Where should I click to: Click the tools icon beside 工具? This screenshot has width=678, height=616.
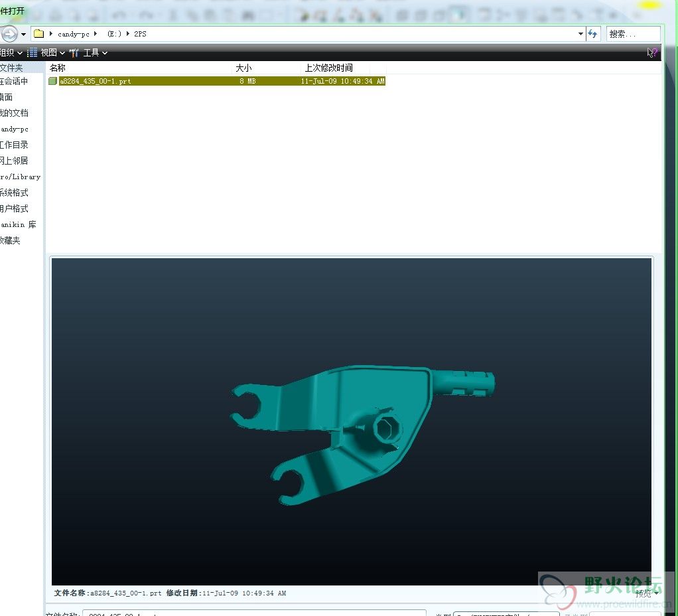click(x=74, y=53)
